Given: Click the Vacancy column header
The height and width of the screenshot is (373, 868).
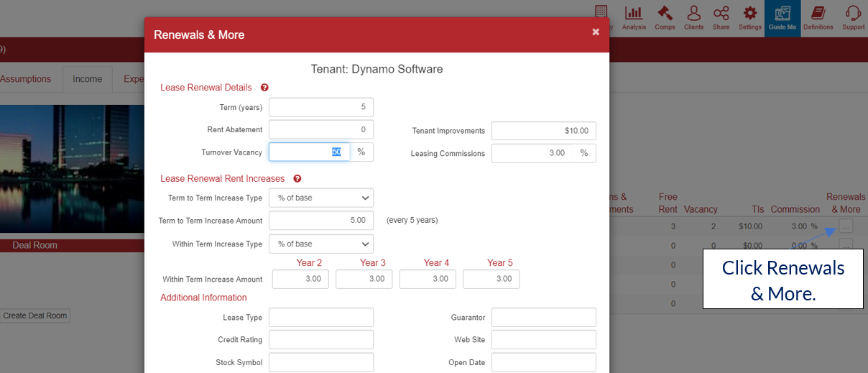Looking at the screenshot, I should point(701,209).
